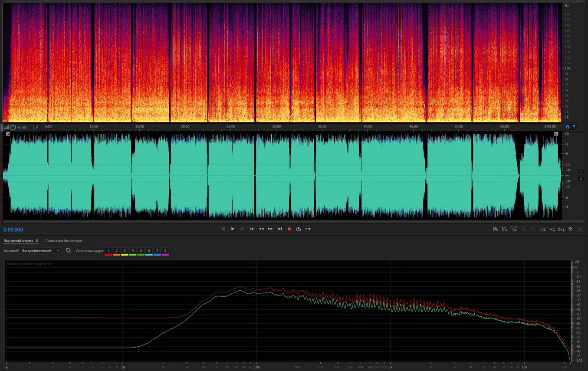This screenshot has height=371, width=588.
Task: Toggle the left channel L button
Action: click(x=581, y=171)
